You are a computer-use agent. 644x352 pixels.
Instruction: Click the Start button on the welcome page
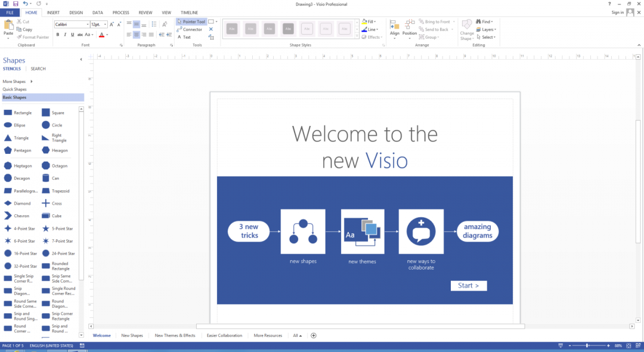[469, 285]
